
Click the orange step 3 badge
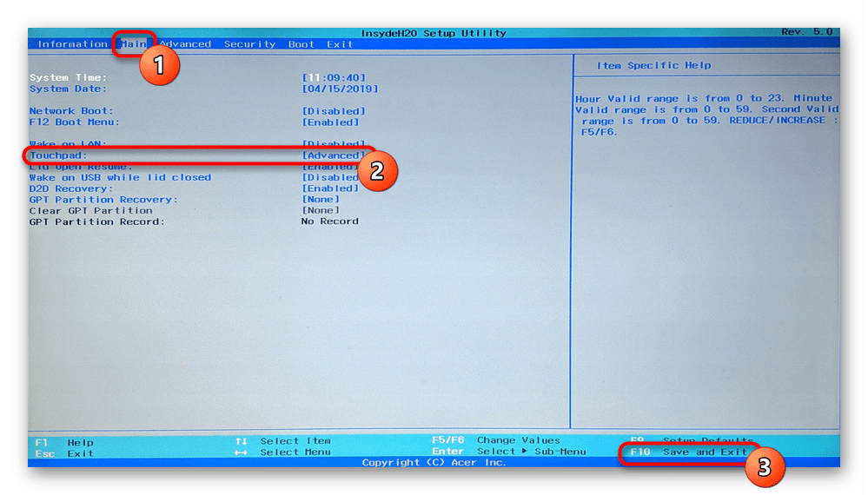[x=765, y=467]
